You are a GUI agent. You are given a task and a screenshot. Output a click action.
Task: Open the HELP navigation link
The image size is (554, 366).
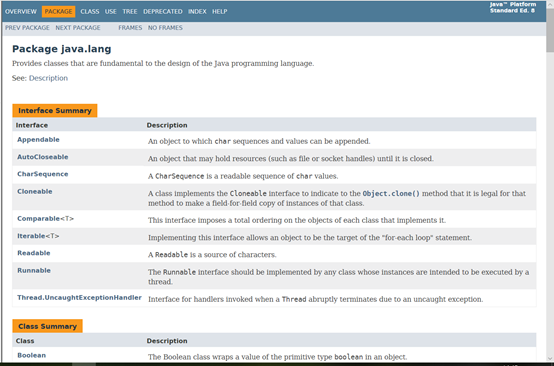[219, 12]
